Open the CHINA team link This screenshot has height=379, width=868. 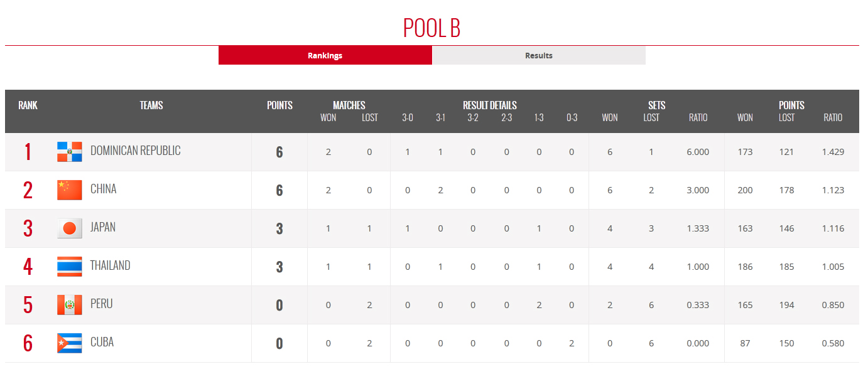pos(104,189)
